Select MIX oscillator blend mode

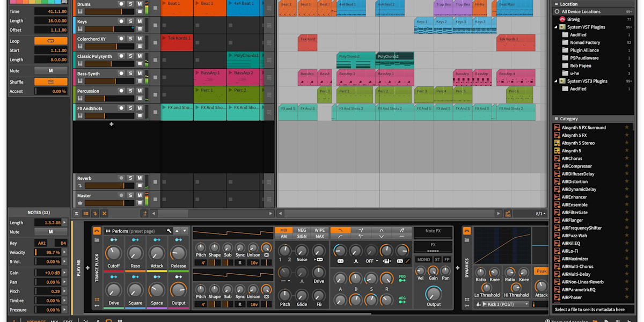coord(284,230)
